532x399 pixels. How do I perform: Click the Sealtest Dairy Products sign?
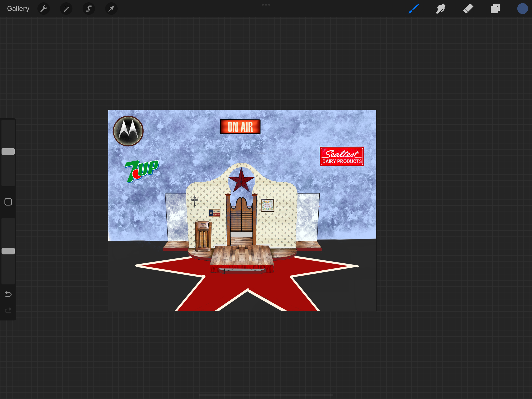pos(342,156)
